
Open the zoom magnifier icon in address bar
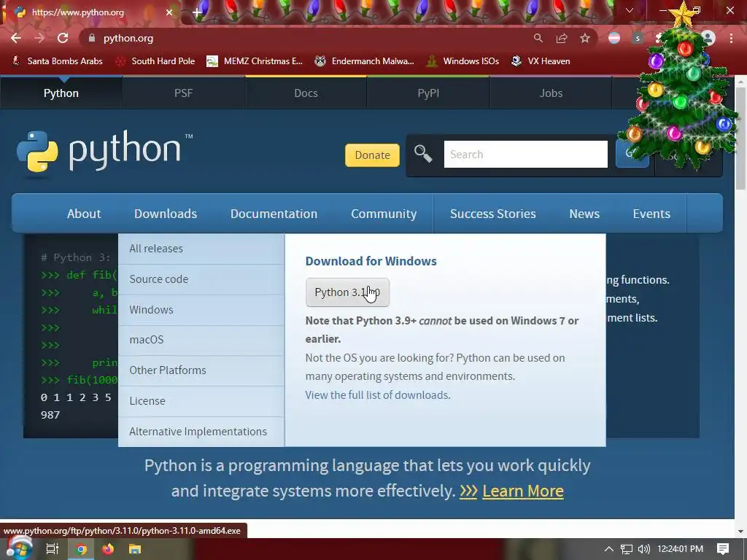[x=538, y=38]
